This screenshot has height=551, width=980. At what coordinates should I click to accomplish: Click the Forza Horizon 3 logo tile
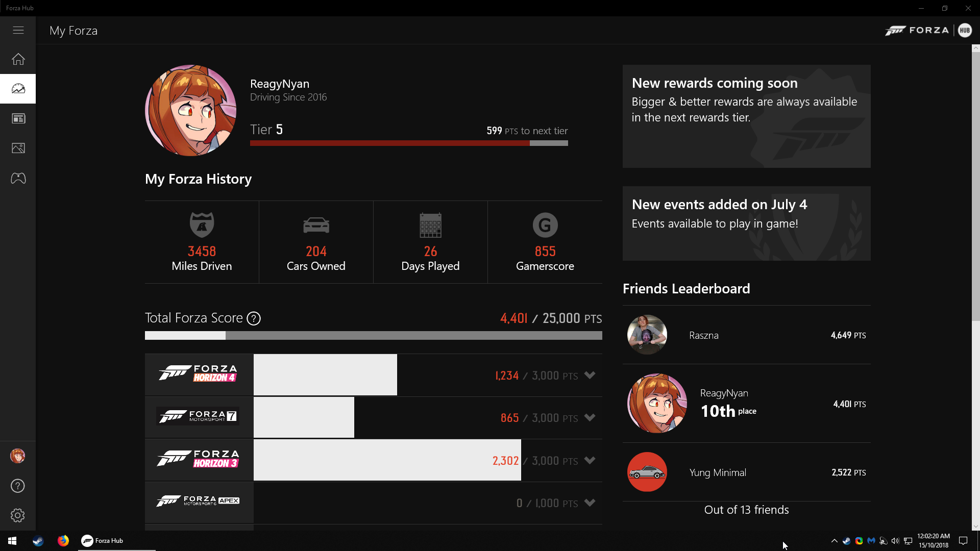point(199,459)
